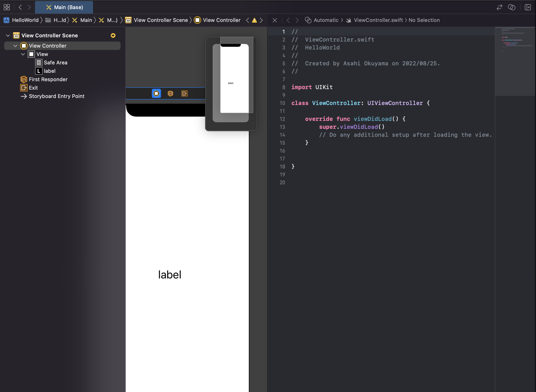This screenshot has height=392, width=536.
Task: Click the related items grid icon
Action: click(7, 7)
